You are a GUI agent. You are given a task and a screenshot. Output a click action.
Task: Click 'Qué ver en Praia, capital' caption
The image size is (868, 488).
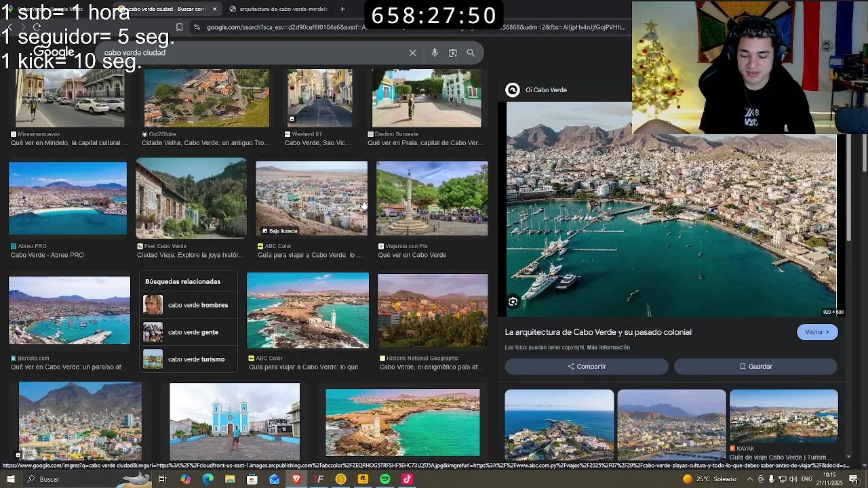pyautogui.click(x=425, y=143)
